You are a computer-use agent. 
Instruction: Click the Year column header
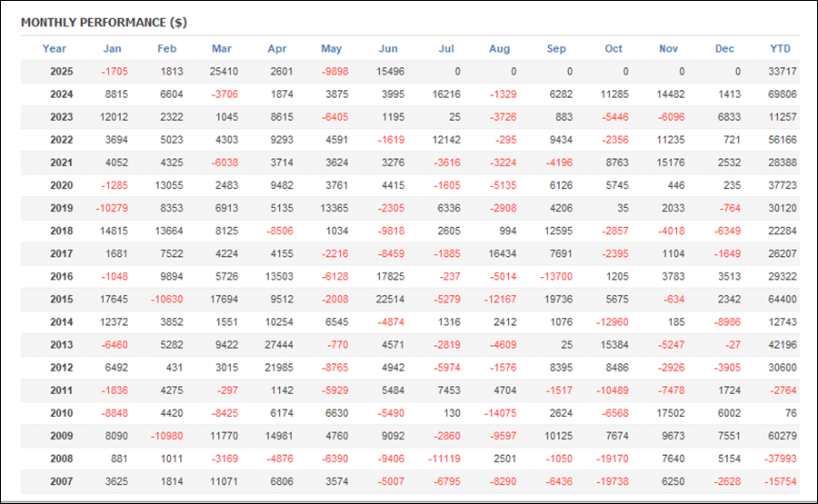point(55,48)
